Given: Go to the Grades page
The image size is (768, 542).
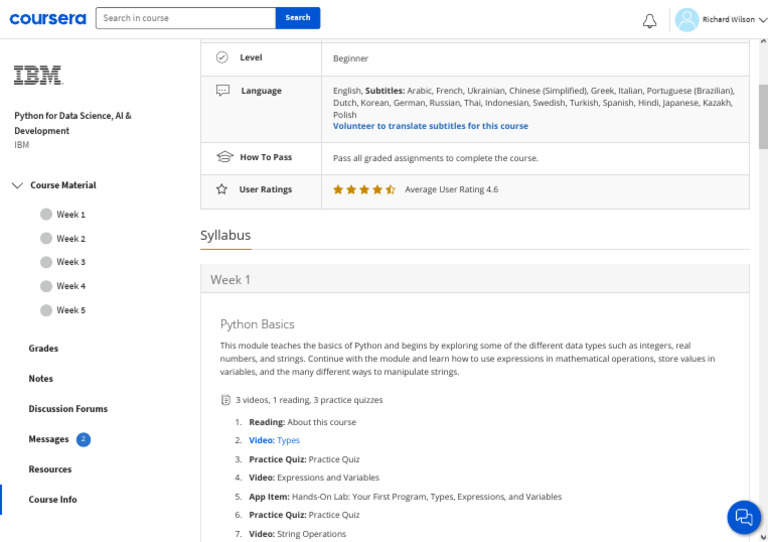Looking at the screenshot, I should click(x=44, y=349).
